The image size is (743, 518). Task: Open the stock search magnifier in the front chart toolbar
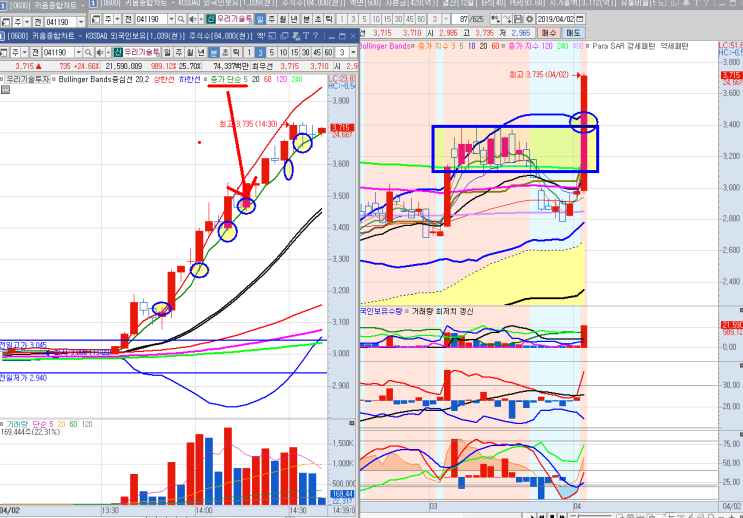89,52
